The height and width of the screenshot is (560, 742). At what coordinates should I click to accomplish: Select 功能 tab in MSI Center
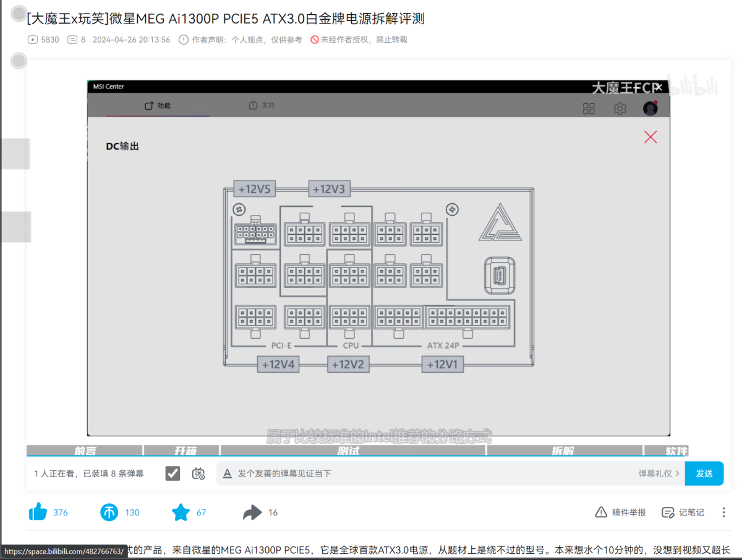click(158, 106)
